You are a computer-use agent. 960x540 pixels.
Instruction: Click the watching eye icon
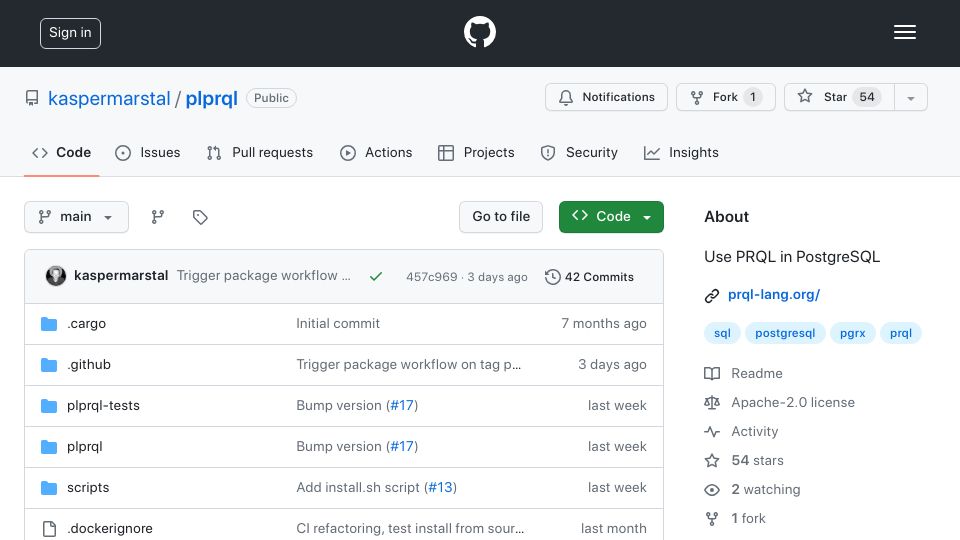(712, 490)
